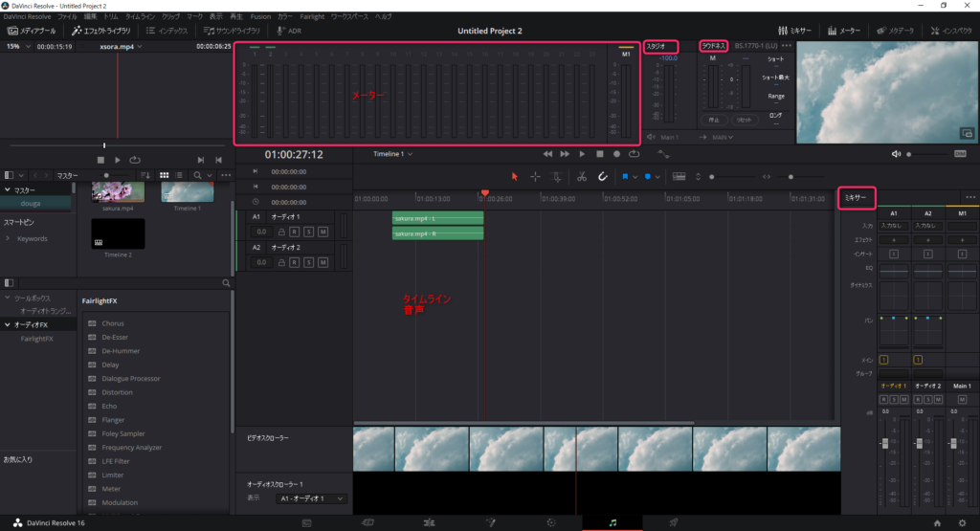
Task: Open the 15% zoom level dropdown
Action: pos(18,46)
